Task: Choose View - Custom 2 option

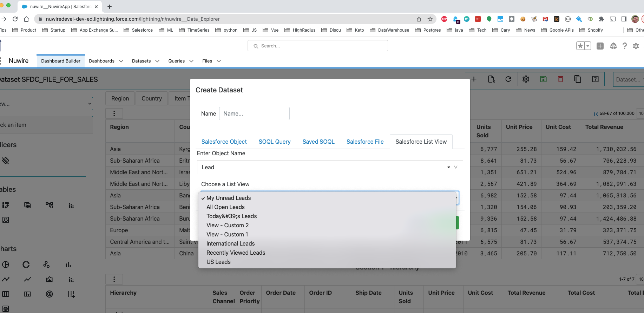Action: (327, 225)
